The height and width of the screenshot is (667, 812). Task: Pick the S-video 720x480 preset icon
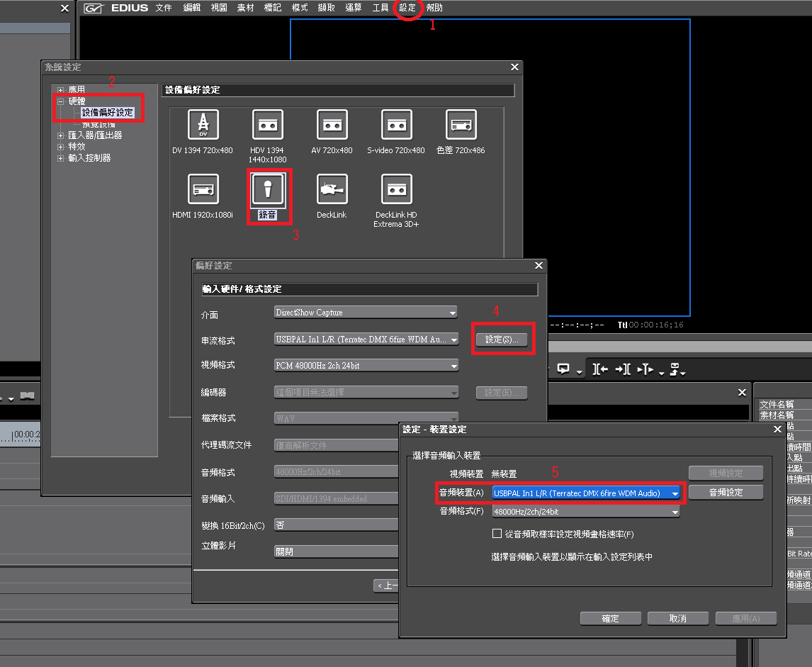396,125
